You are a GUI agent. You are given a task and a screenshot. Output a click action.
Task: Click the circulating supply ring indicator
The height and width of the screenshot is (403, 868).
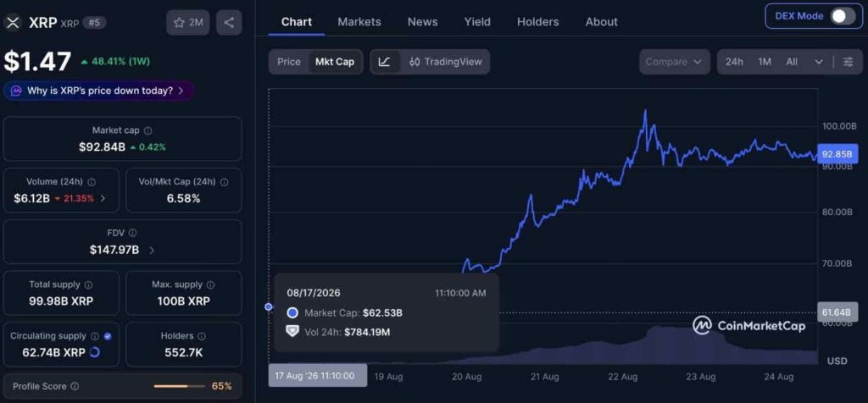95,352
